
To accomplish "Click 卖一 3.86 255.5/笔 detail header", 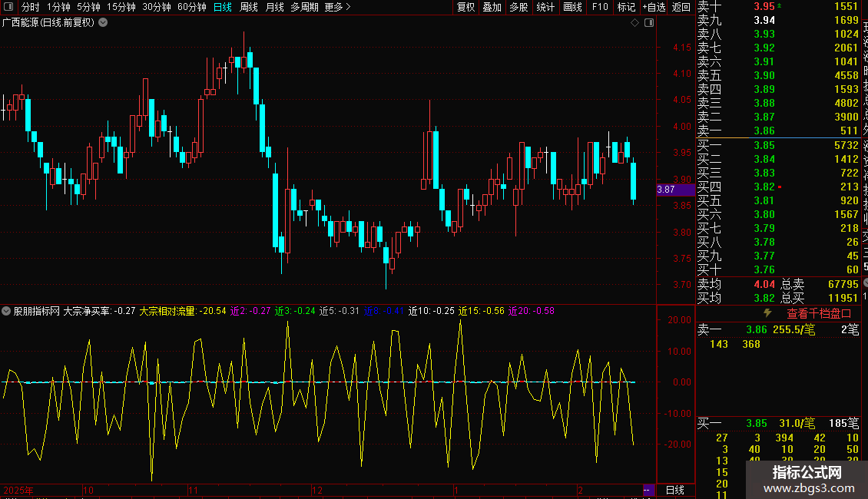I will click(x=778, y=330).
